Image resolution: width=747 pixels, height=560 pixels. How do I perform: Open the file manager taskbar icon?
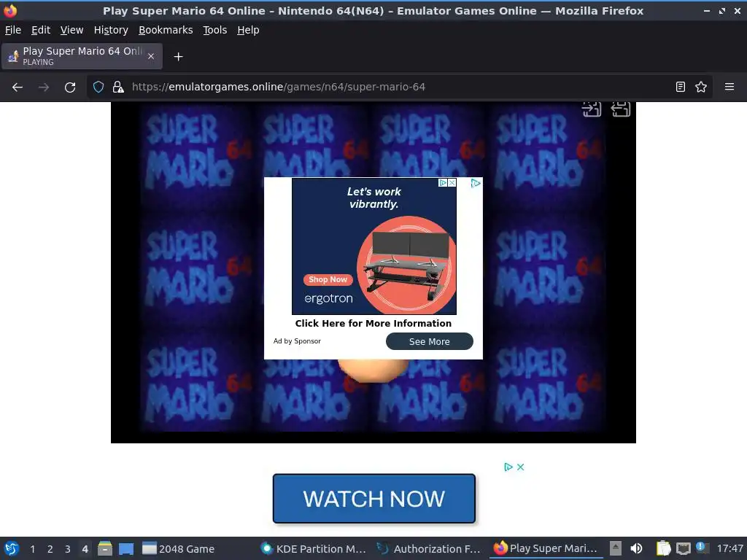(x=105, y=548)
